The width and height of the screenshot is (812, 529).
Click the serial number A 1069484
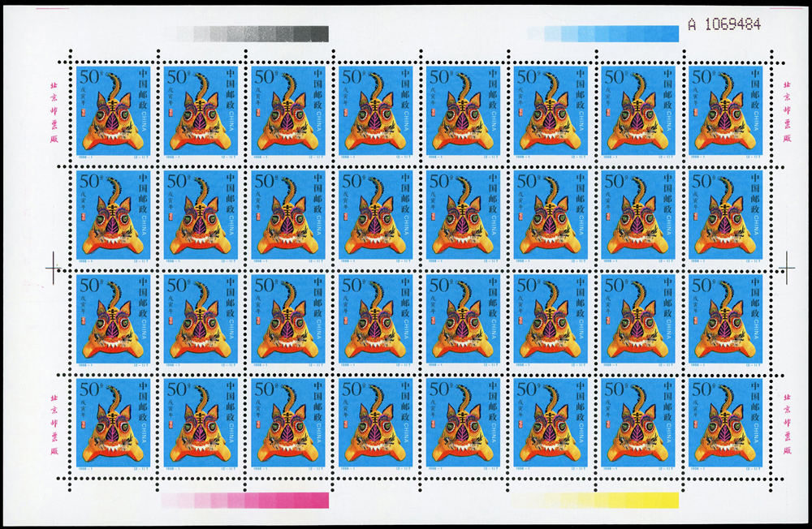point(723,24)
